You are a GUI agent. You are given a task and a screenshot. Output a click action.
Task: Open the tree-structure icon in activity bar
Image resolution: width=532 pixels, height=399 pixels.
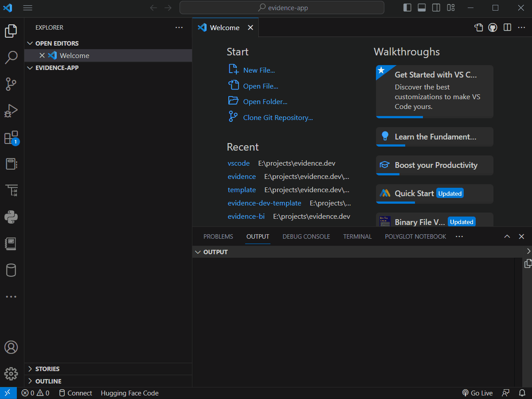pyautogui.click(x=11, y=191)
